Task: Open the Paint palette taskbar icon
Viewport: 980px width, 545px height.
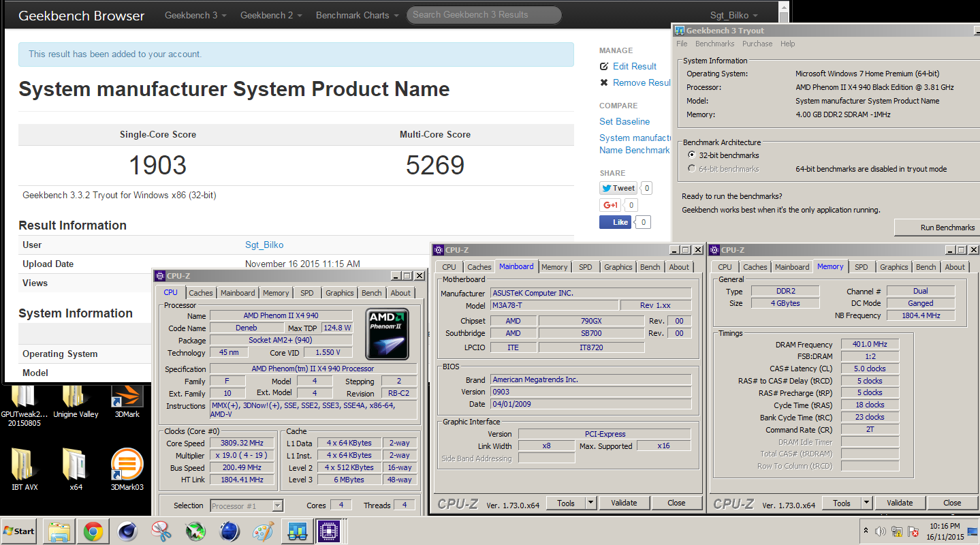Action: [x=263, y=531]
